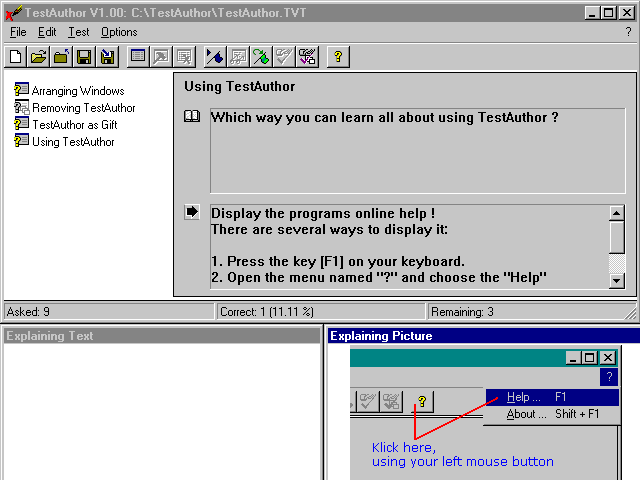Open the Options menu
The width and height of the screenshot is (640, 480).
click(x=119, y=32)
